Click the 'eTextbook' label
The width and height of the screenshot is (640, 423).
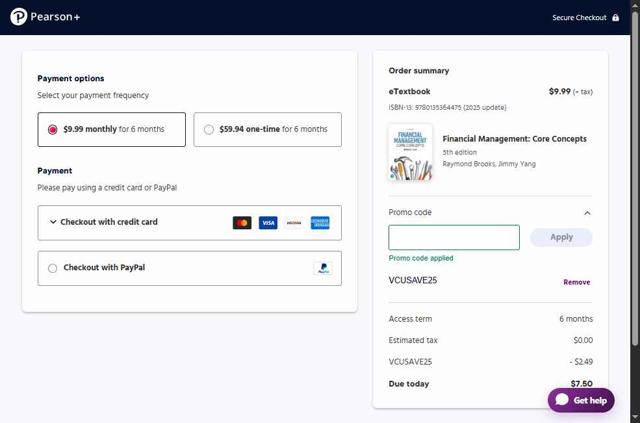(409, 91)
